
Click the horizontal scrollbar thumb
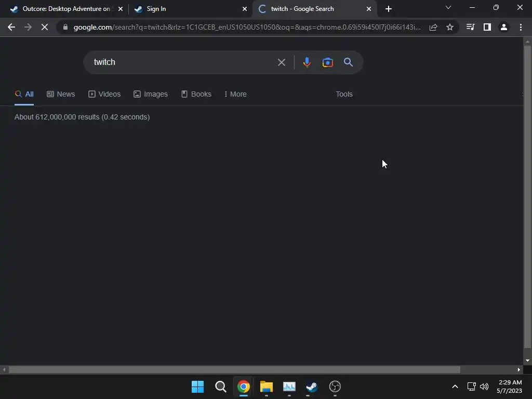pos(234,369)
